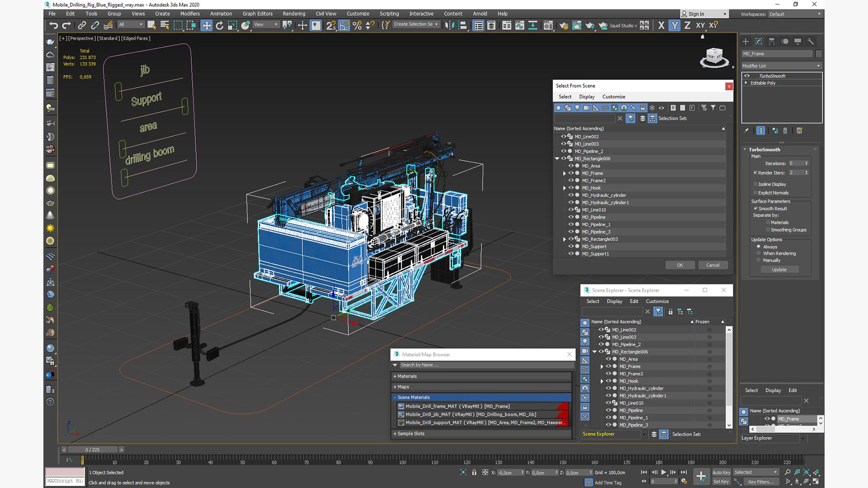Expand MD_Rectangle003 in Select From Scene

564,239
